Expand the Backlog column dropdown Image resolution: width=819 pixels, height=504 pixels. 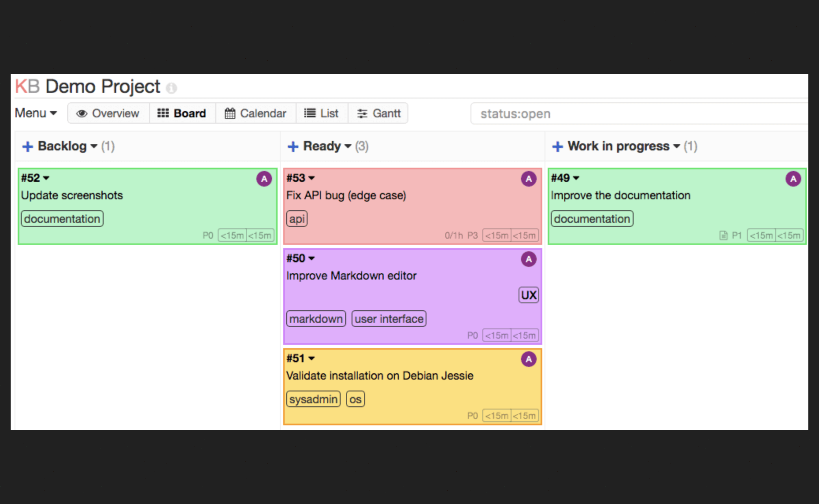pyautogui.click(x=94, y=146)
